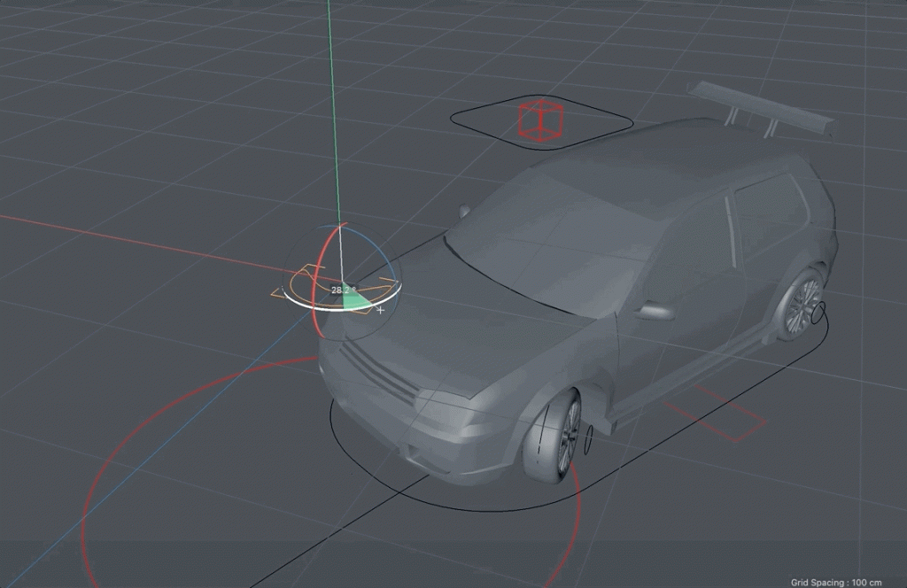This screenshot has width=907, height=588.
Task: Select the rear wheel of the car
Action: (x=801, y=304)
